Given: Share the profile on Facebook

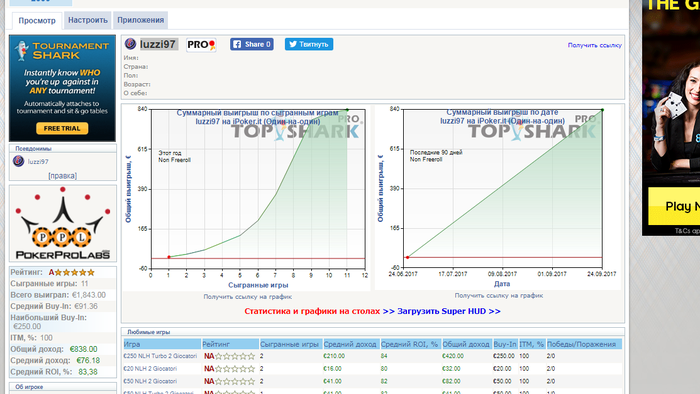Looking at the screenshot, I should click(x=252, y=44).
